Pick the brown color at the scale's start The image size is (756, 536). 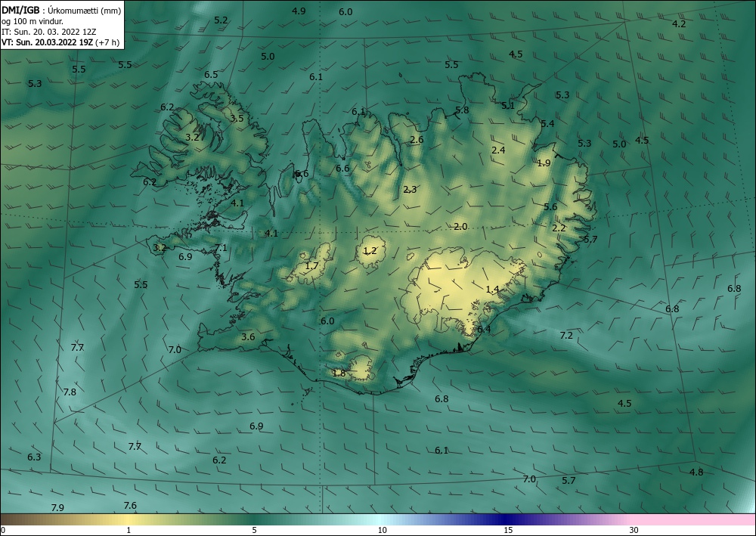5,519
